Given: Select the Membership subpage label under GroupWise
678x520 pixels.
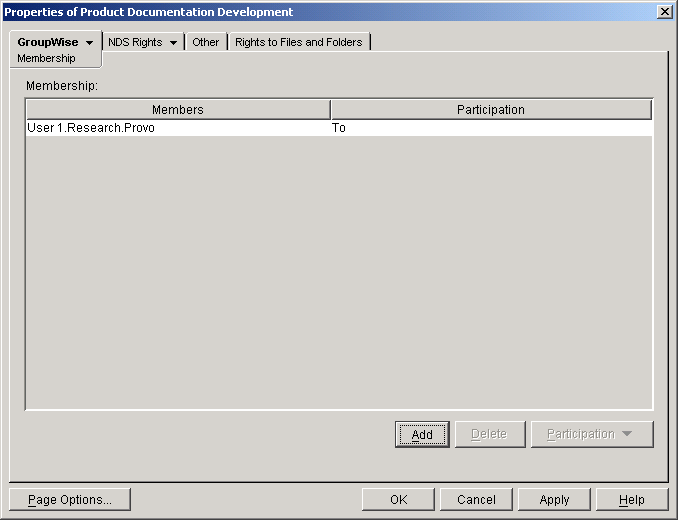Looking at the screenshot, I should 46,58.
